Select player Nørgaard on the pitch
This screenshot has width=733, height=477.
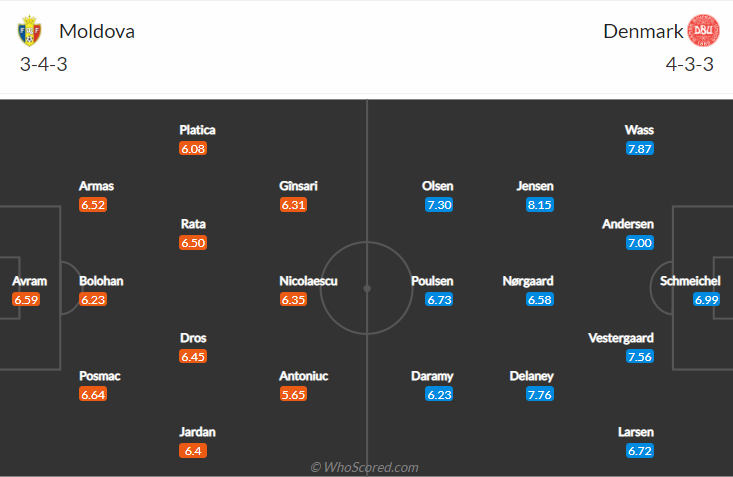pyautogui.click(x=528, y=281)
